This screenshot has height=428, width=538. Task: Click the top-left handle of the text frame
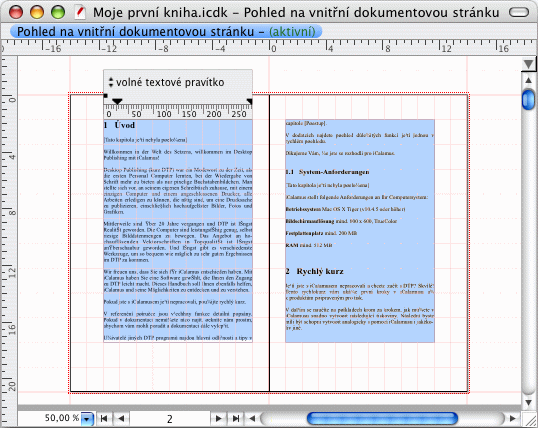point(106,96)
